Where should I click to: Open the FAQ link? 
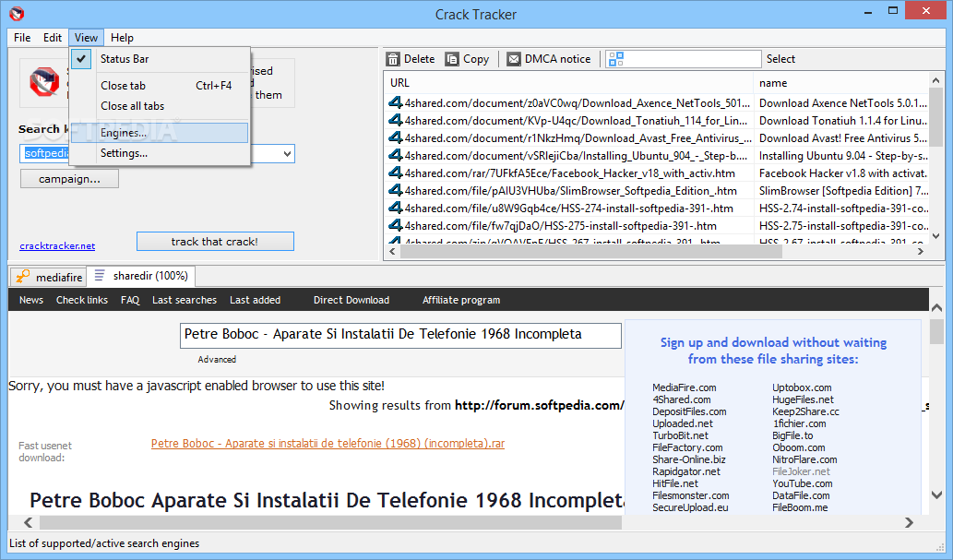[130, 300]
